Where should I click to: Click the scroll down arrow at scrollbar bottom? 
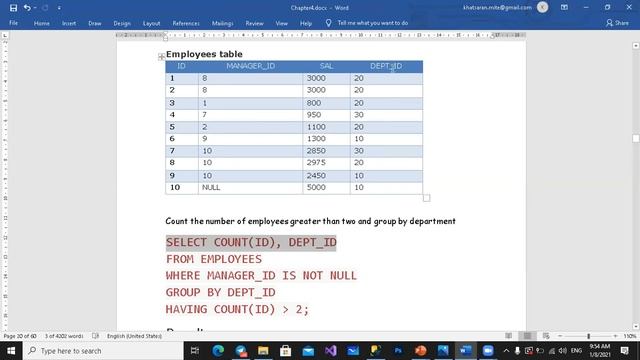coord(636,326)
